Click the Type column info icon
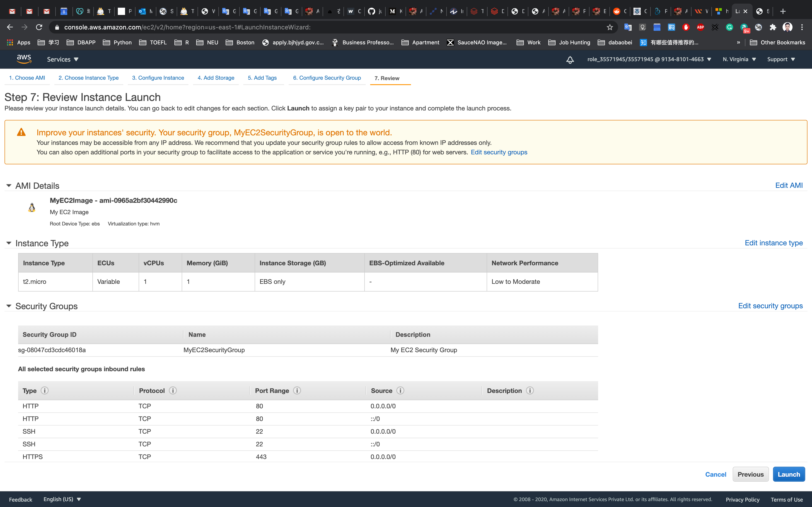 (45, 391)
